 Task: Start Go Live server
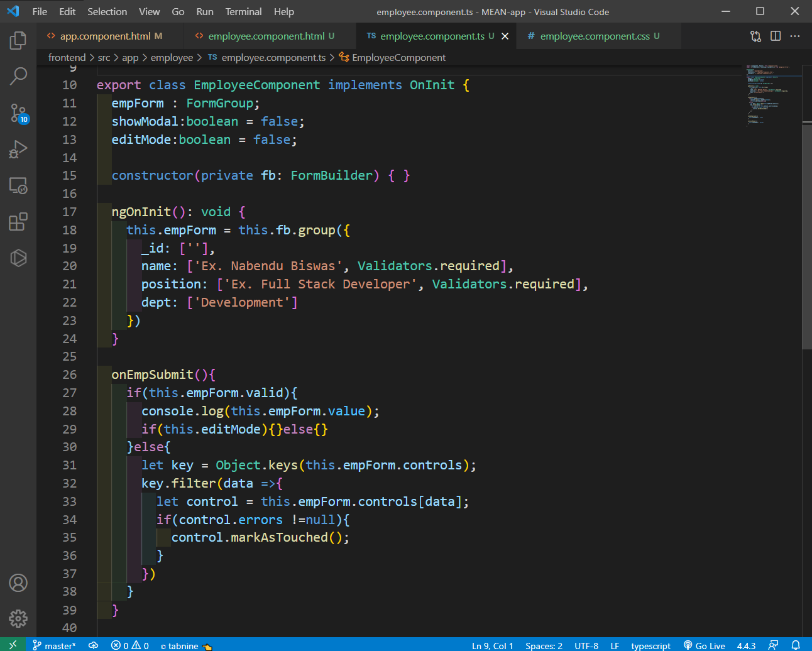tap(705, 645)
